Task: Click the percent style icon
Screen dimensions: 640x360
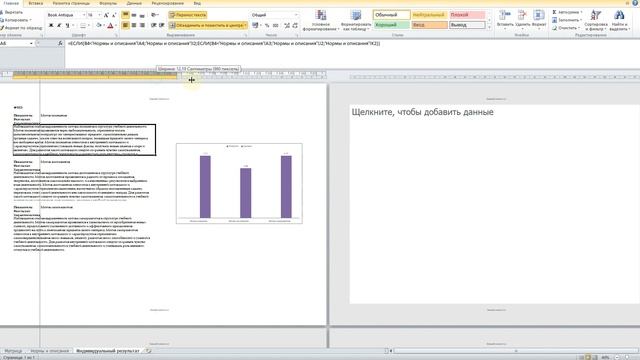Action: pos(267,25)
